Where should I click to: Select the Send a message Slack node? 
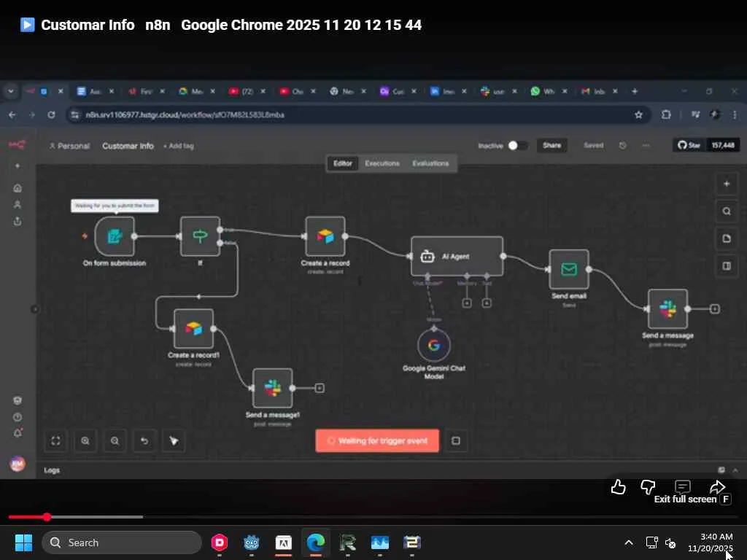[667, 309]
